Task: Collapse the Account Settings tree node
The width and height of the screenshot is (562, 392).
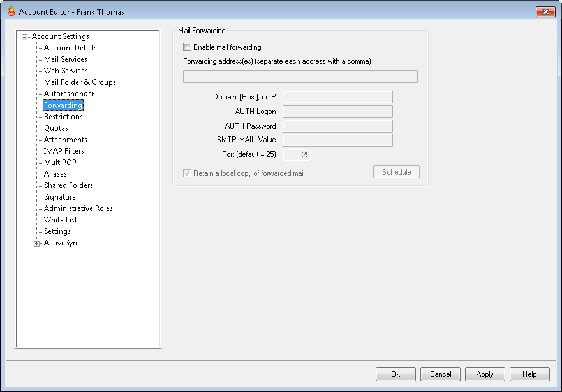Action: [x=24, y=37]
